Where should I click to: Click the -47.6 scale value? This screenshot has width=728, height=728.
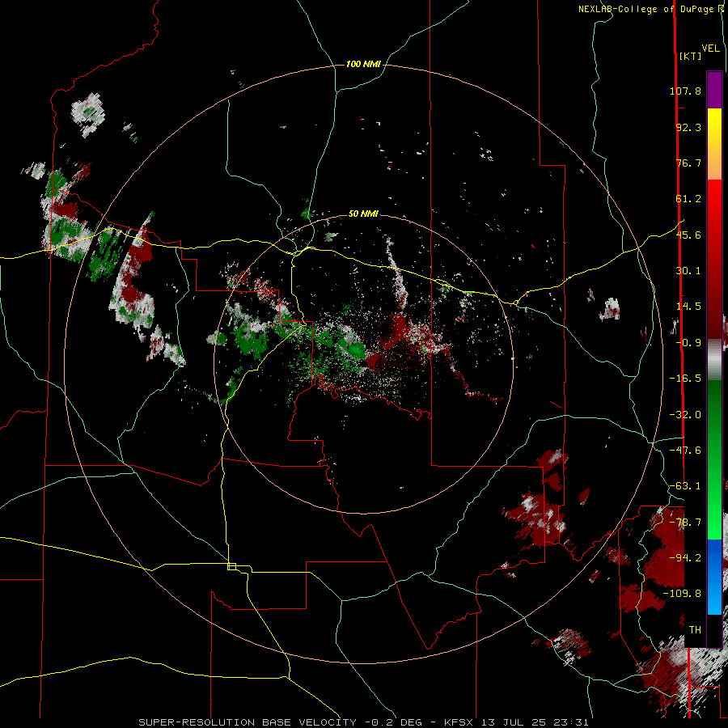pos(685,451)
